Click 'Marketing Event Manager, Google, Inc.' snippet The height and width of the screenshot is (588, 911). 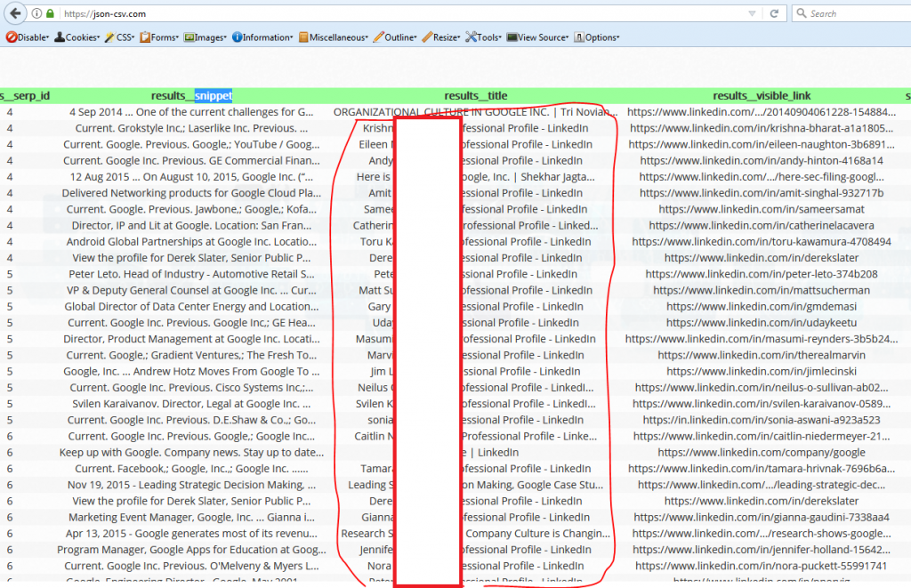192,519
